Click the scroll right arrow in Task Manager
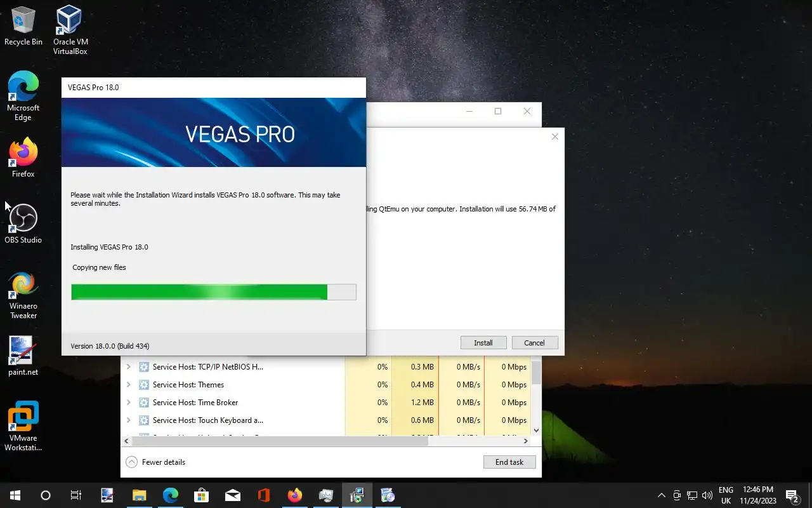Image resolution: width=812 pixels, height=508 pixels. click(525, 441)
